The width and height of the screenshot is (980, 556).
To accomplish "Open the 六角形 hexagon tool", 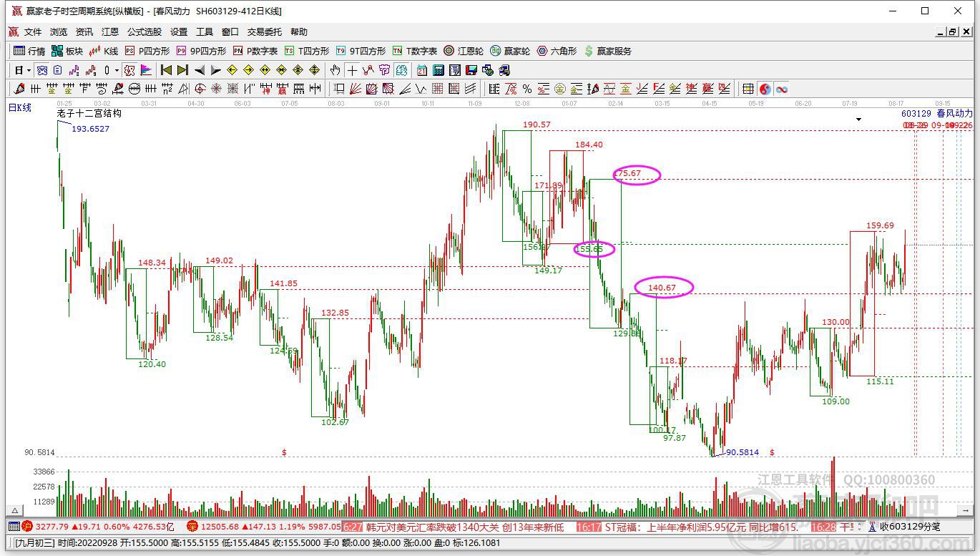I will click(557, 51).
